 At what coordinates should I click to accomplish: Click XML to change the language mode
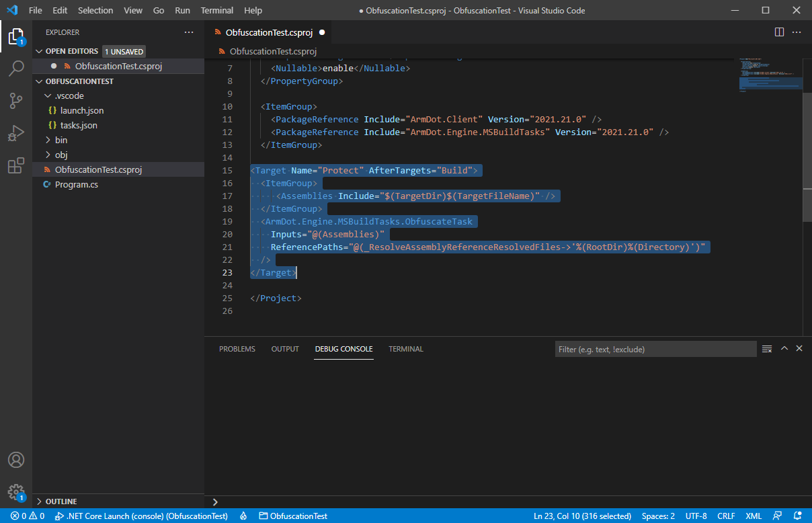coord(754,516)
